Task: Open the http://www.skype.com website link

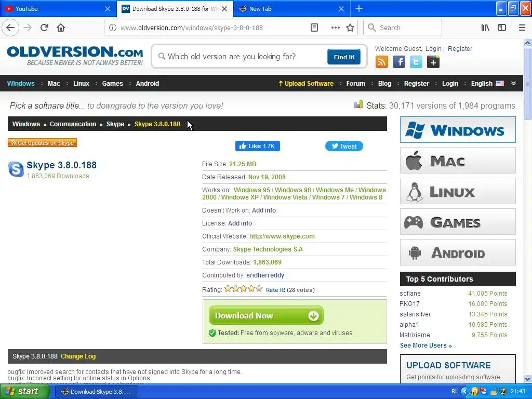Action: [282, 236]
